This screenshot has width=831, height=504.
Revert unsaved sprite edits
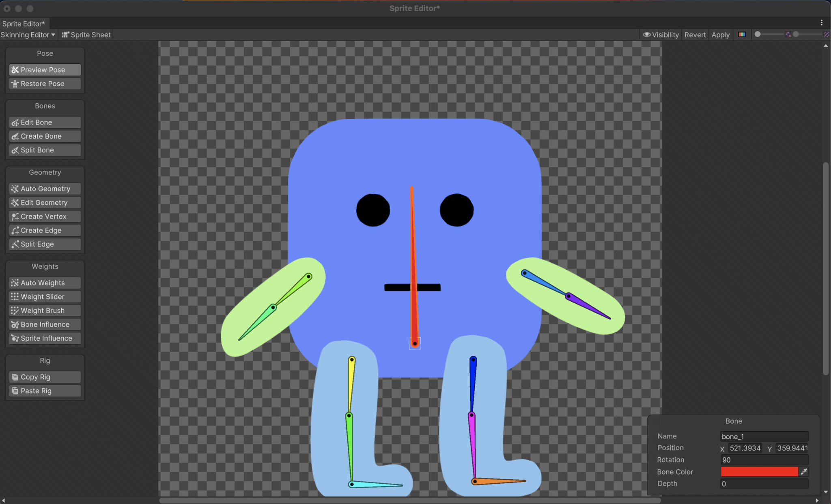(695, 34)
